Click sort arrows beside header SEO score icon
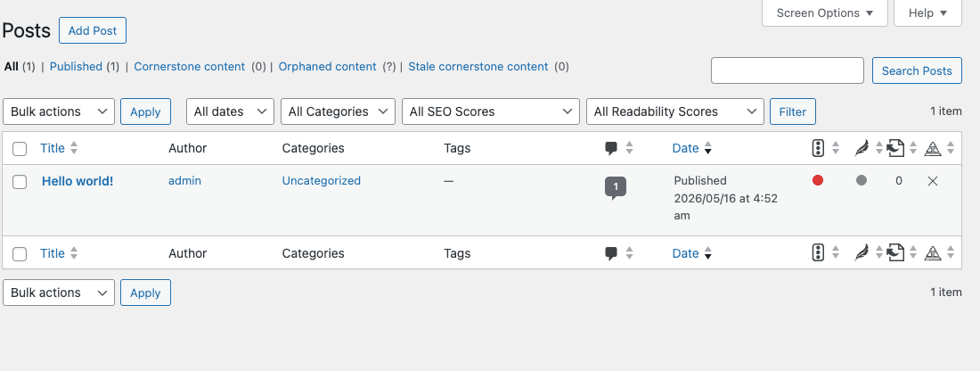This screenshot has height=371, width=980. click(x=836, y=148)
